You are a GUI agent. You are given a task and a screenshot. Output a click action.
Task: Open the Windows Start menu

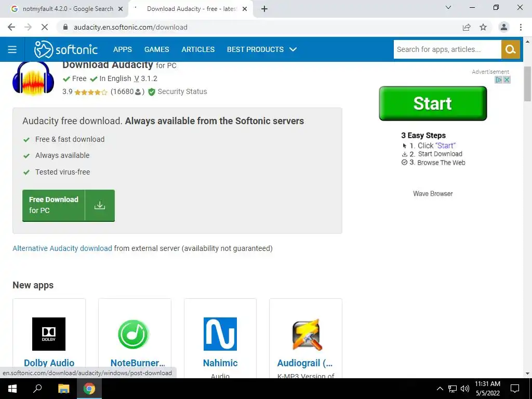(x=12, y=389)
